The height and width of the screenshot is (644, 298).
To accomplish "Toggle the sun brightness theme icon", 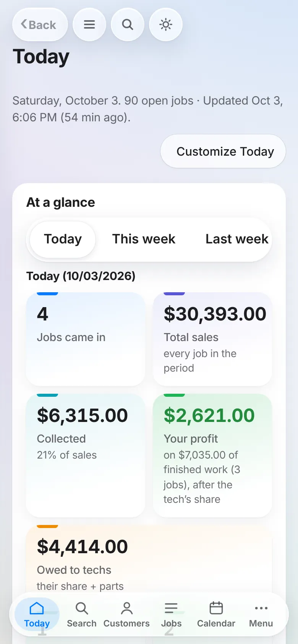I will [166, 25].
